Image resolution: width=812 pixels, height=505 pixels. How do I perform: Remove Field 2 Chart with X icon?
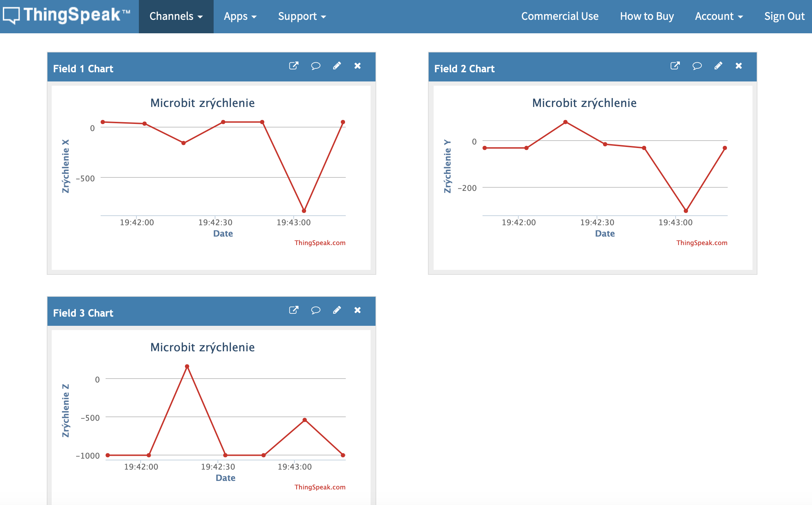coord(739,66)
